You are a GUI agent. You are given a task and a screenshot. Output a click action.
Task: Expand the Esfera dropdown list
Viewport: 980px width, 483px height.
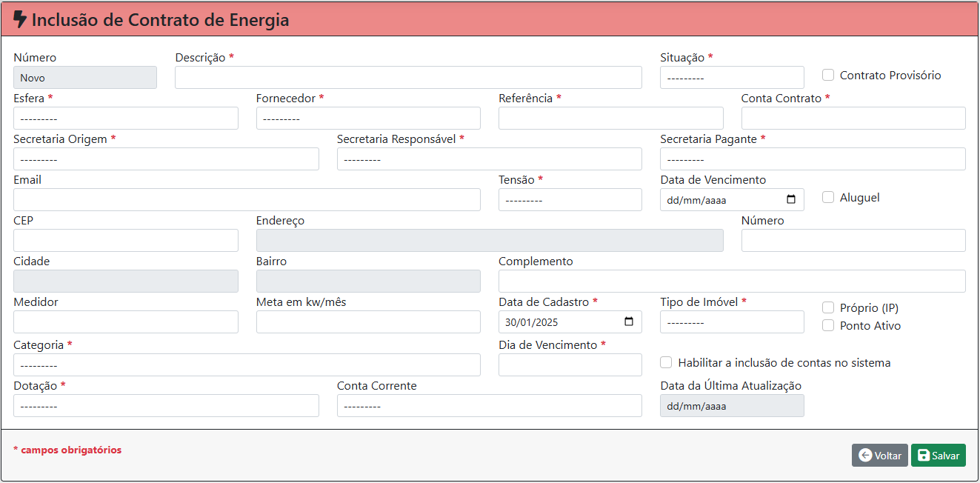pyautogui.click(x=125, y=119)
